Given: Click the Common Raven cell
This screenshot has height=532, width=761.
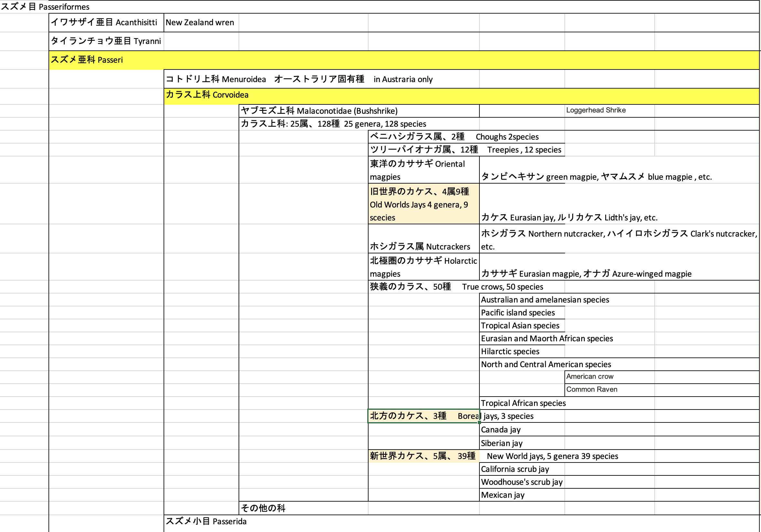Looking at the screenshot, I should click(592, 389).
